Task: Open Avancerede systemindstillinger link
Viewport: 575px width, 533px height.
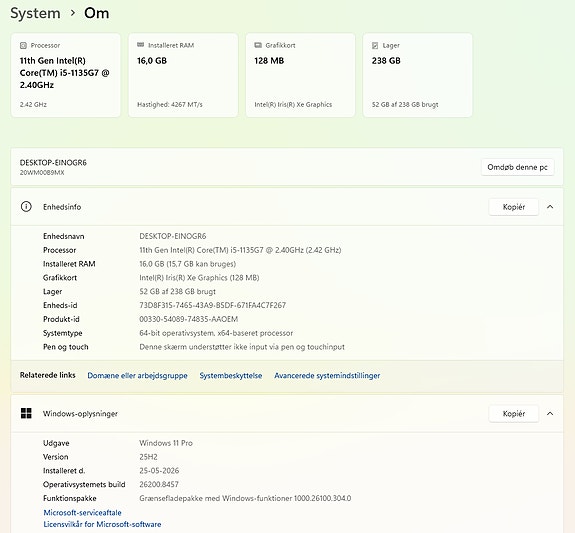Action: (327, 376)
